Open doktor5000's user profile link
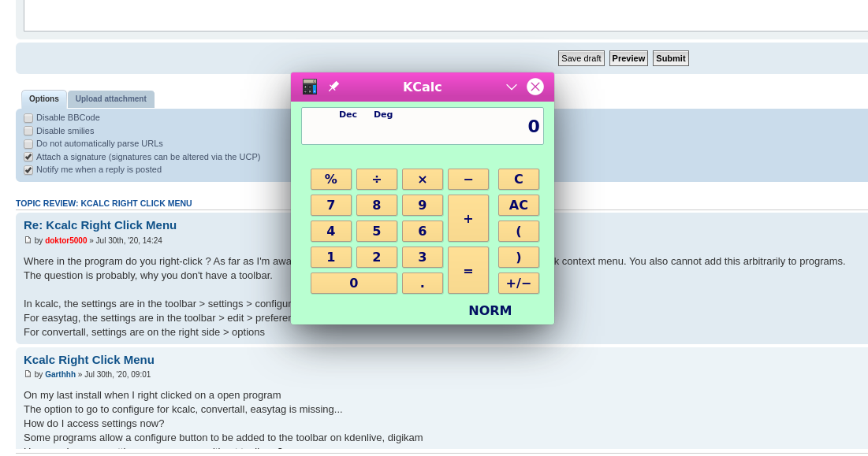868x456 pixels. point(66,240)
